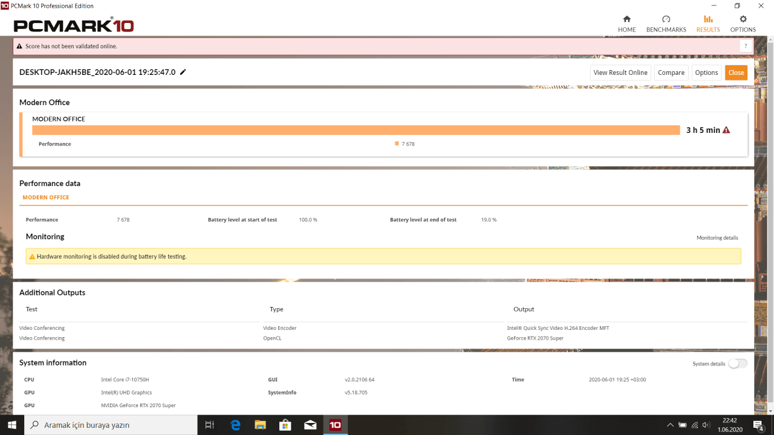The width and height of the screenshot is (774, 435).
Task: Go to the Benchmarks section
Action: [666, 24]
